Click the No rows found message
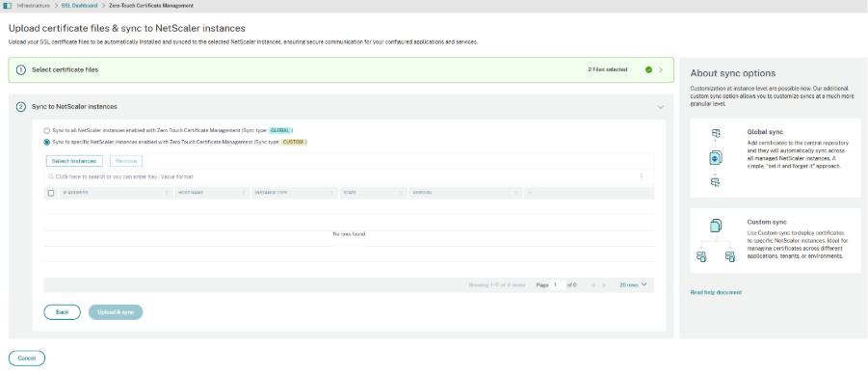 tap(349, 234)
